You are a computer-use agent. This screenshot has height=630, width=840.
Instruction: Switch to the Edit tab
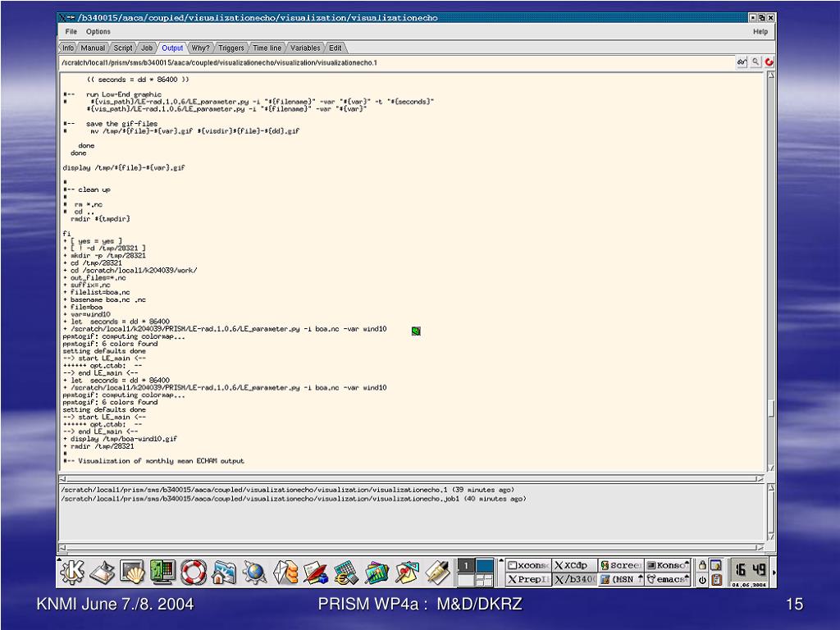(336, 48)
